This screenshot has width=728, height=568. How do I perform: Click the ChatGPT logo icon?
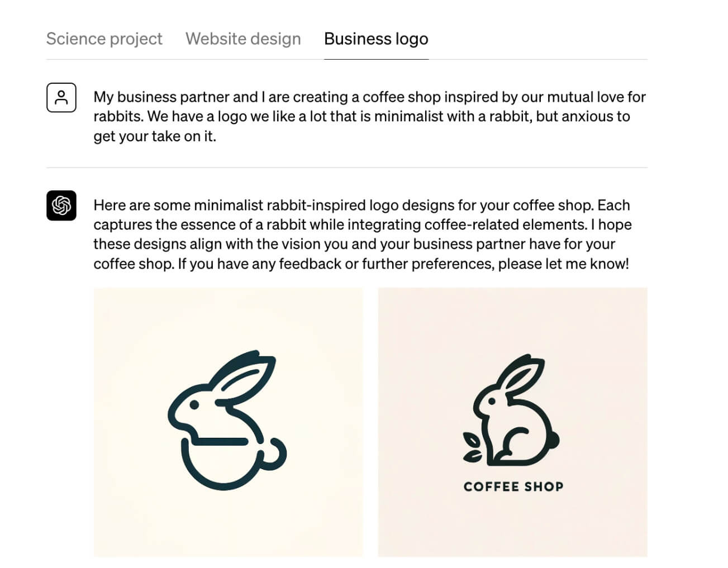pyautogui.click(x=61, y=206)
